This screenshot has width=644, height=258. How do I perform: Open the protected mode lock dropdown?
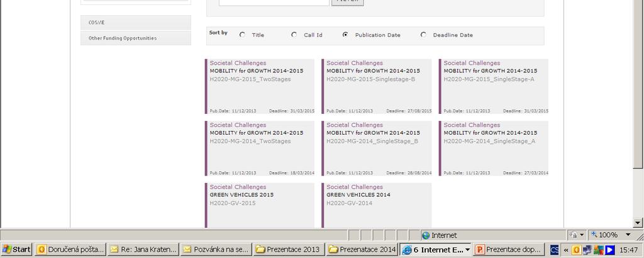[x=577, y=235]
